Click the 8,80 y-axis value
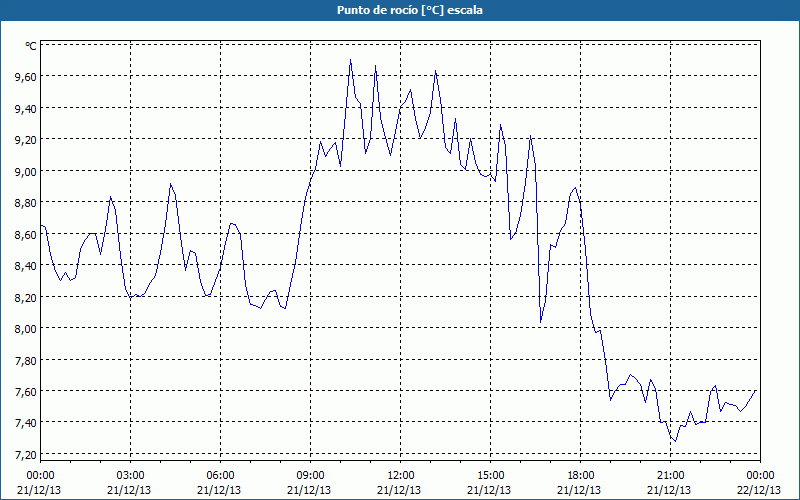800x500 pixels. click(26, 203)
